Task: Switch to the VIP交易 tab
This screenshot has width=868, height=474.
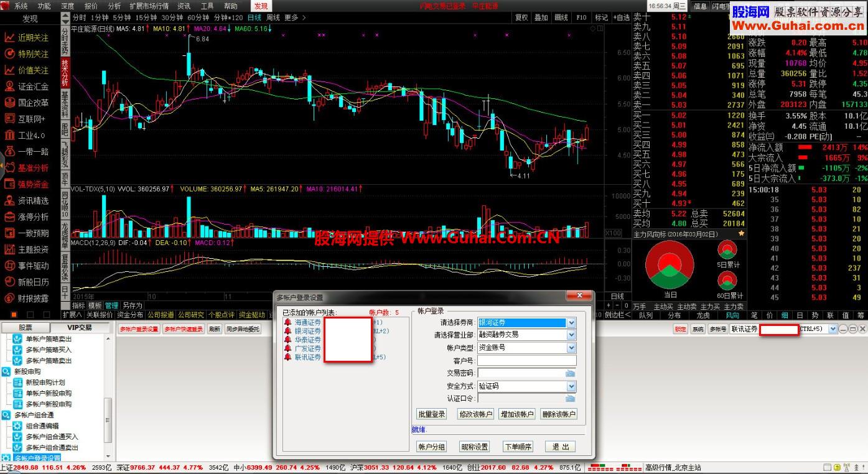Action: pos(80,327)
